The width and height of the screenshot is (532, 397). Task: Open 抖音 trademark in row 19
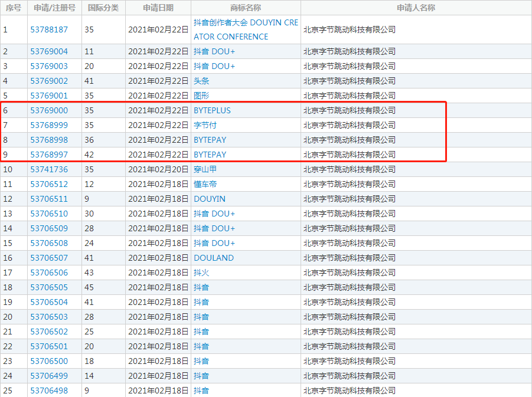point(201,302)
